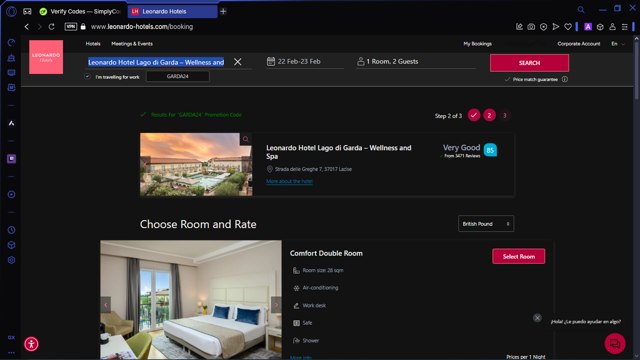640x360 pixels.
Task: Go back to the previous page
Action: [x=27, y=27]
